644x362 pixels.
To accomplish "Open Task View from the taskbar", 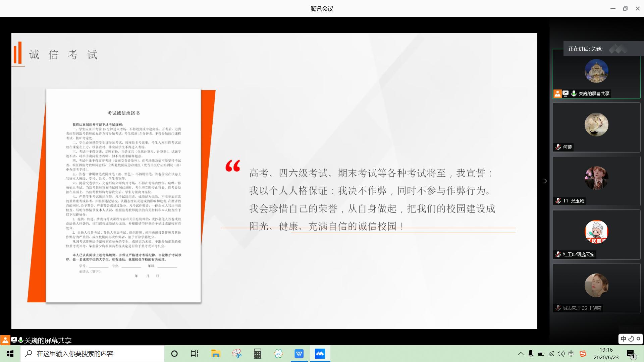I will (195, 354).
